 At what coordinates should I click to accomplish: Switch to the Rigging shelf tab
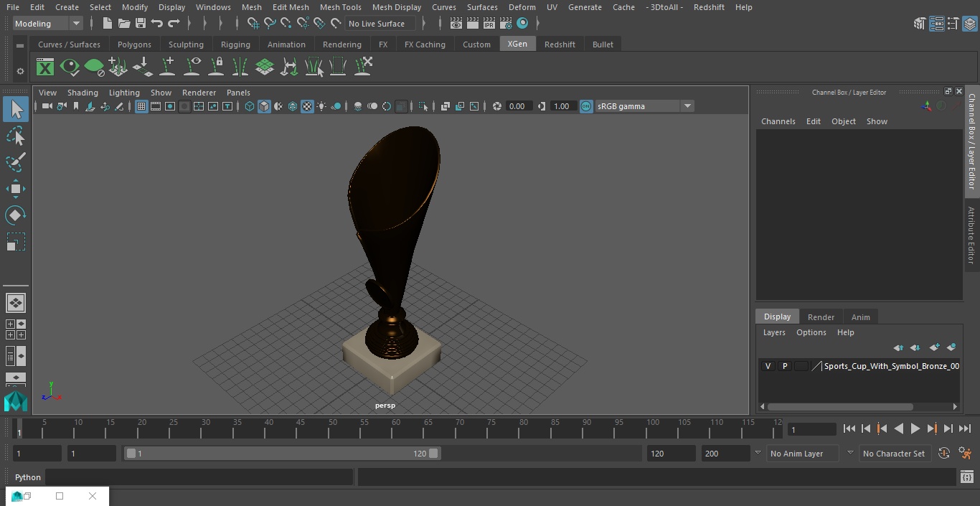pyautogui.click(x=235, y=44)
